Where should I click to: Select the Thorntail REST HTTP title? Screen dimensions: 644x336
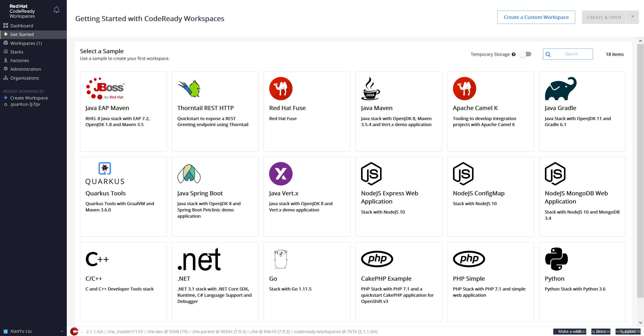(205, 108)
